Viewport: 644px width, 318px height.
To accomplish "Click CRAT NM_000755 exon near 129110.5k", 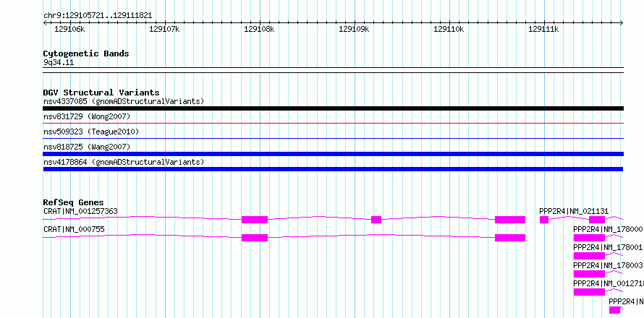I will [x=510, y=238].
